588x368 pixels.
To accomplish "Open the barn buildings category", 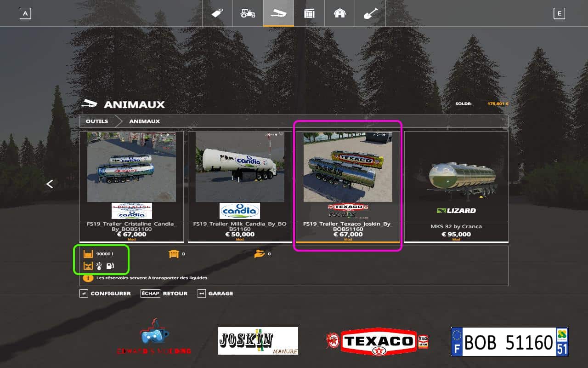I will click(339, 13).
